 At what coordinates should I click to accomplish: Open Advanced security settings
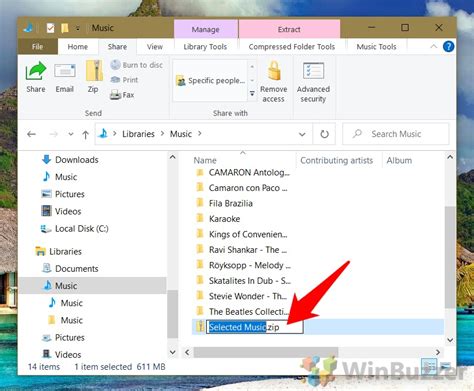click(313, 82)
